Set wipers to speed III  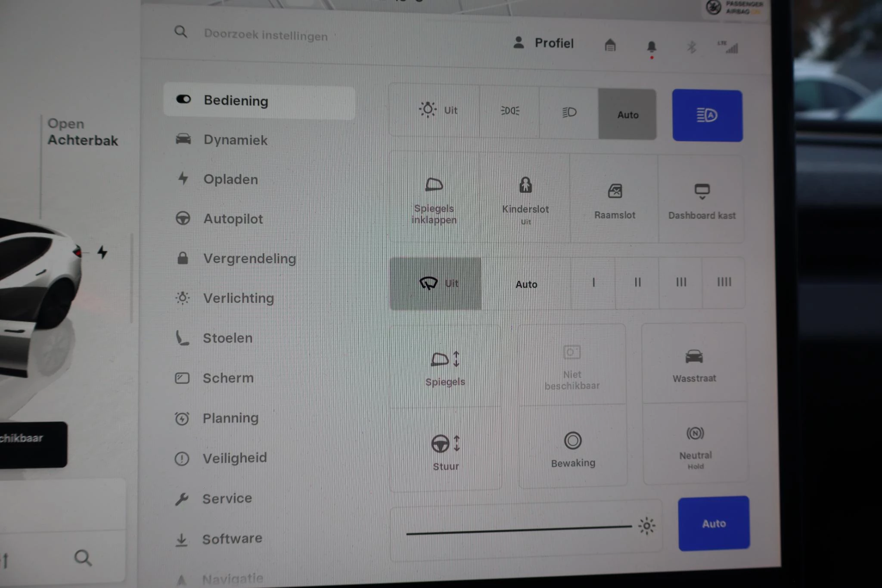tap(680, 282)
